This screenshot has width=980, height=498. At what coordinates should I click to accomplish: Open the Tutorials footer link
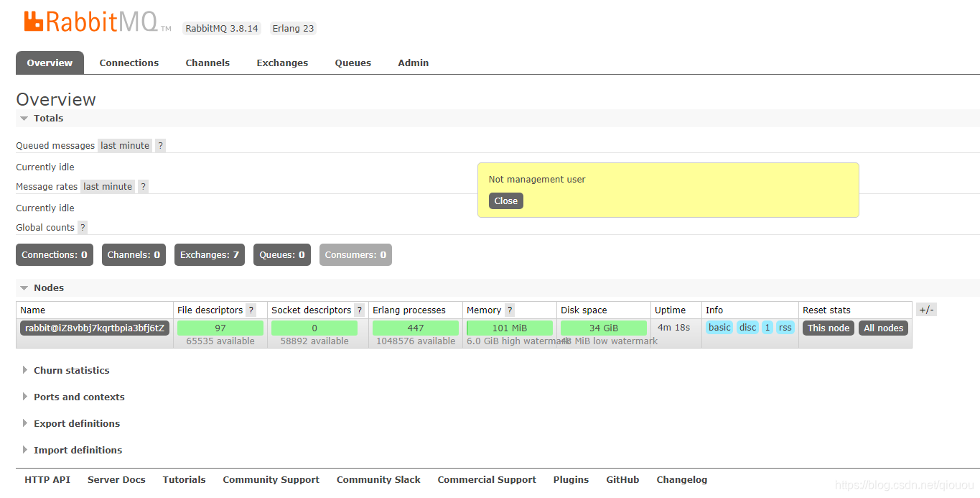click(185, 479)
